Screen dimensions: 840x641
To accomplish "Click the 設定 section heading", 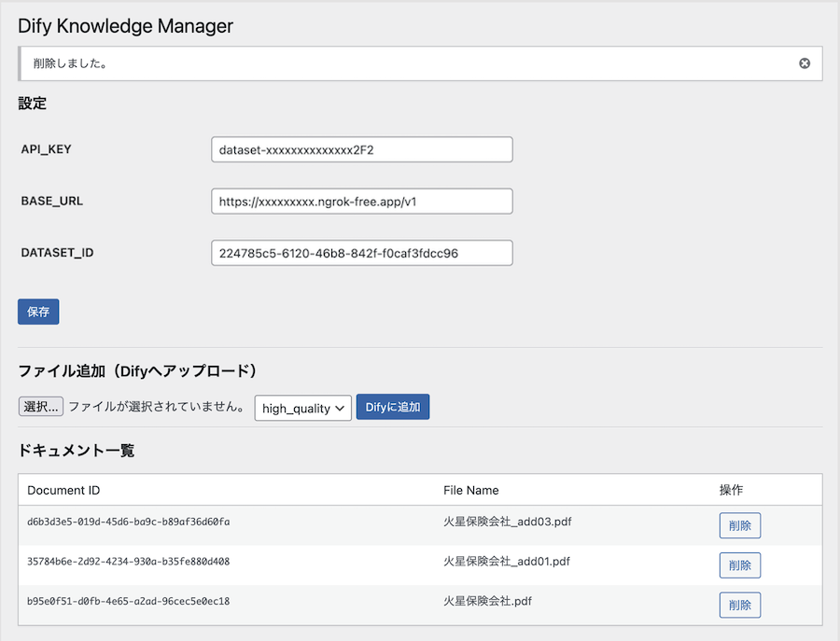I will point(32,104).
